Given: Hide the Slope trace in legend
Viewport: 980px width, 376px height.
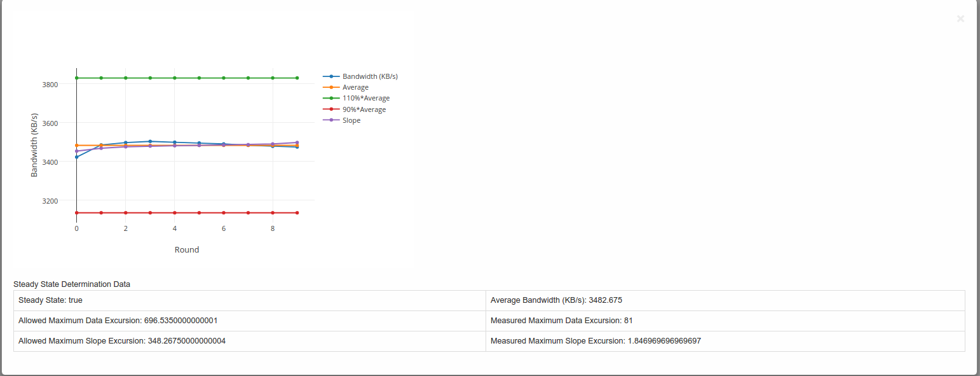Looking at the screenshot, I should [x=351, y=120].
